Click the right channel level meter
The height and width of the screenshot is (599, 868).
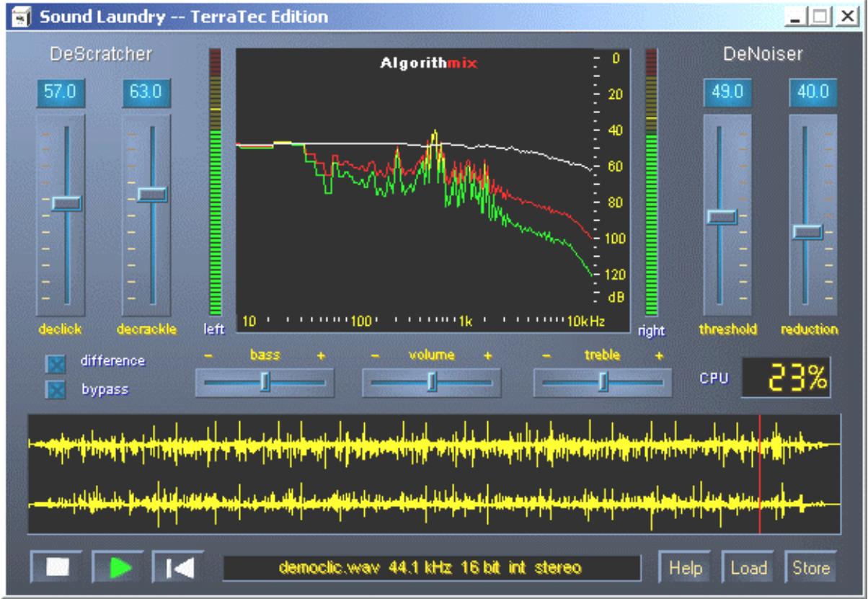pyautogui.click(x=651, y=184)
